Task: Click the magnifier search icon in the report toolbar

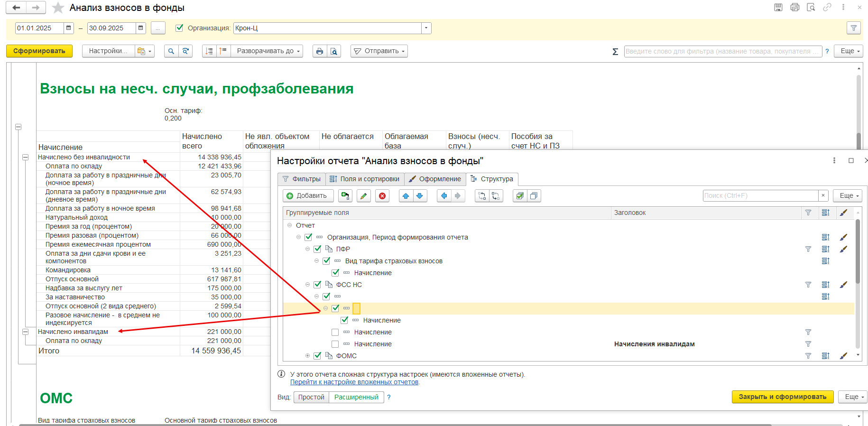Action: tap(171, 51)
